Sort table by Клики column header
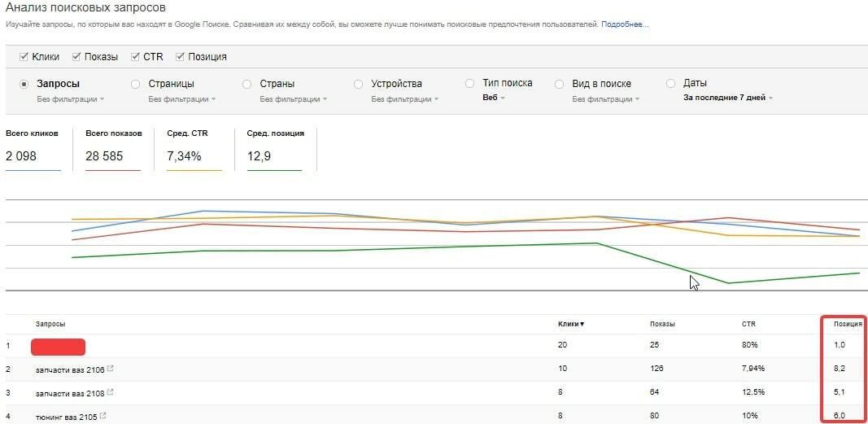 click(x=571, y=324)
